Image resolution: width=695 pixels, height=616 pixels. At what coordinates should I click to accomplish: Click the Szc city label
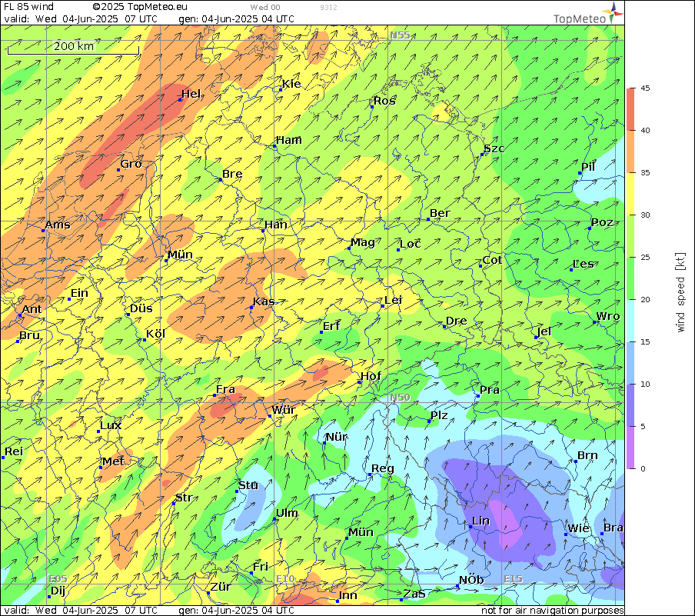click(x=494, y=148)
